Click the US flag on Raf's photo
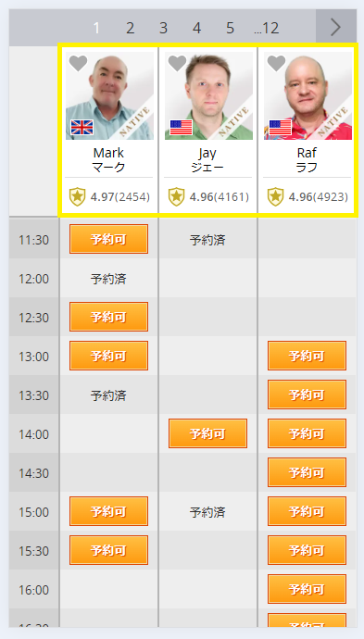Screen dimensions: 364x639 click(280, 127)
